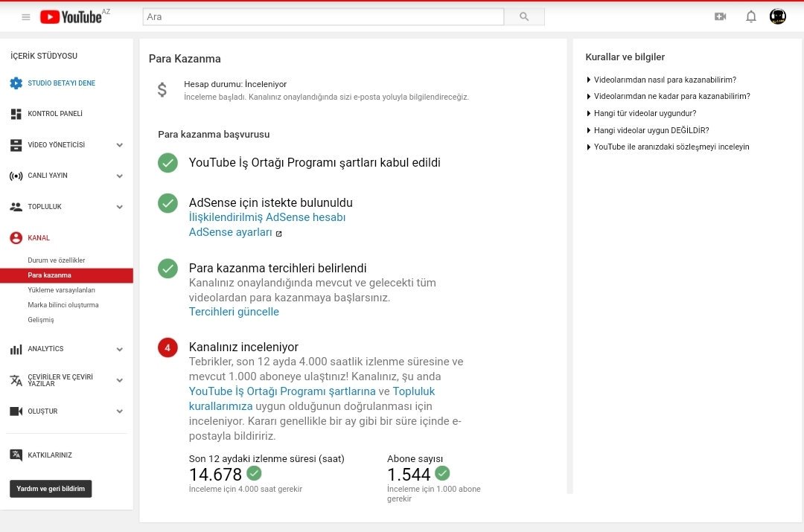Click the dollar sign account status icon
The width and height of the screenshot is (804, 532).
pos(162,90)
